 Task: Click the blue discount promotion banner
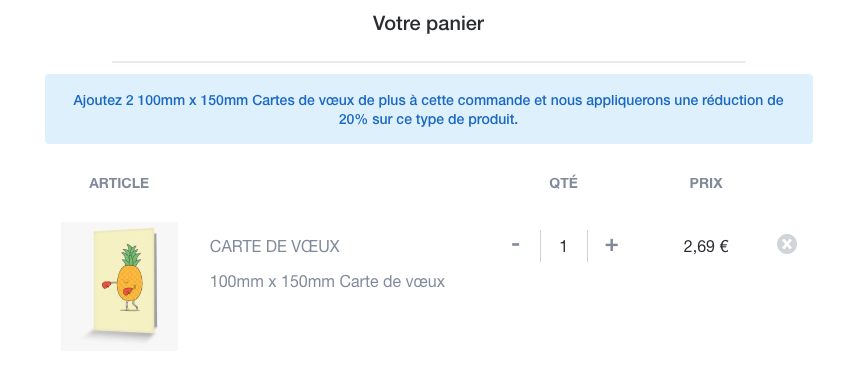click(428, 109)
